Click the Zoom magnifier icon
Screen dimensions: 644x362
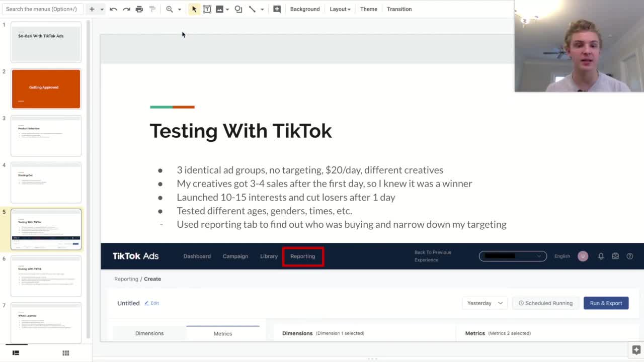170,9
